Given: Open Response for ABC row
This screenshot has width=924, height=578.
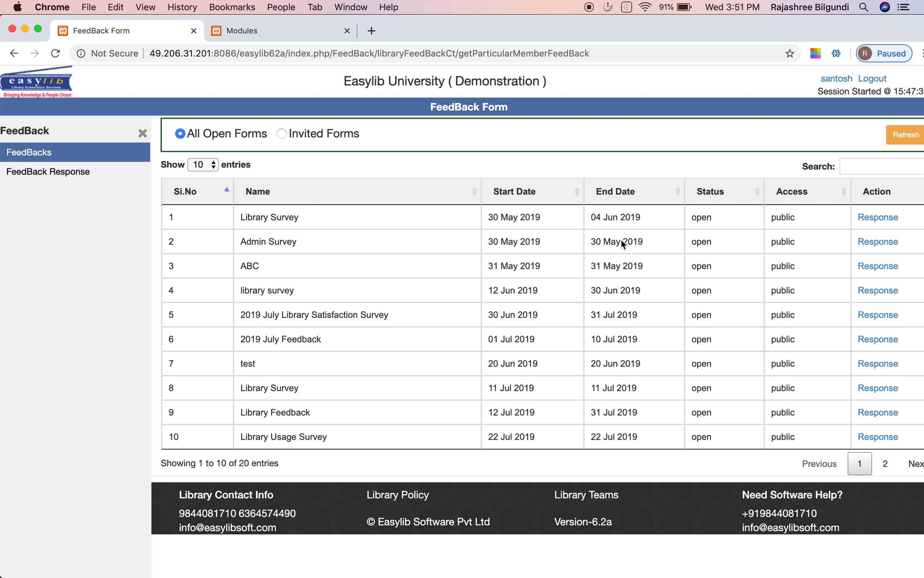Looking at the screenshot, I should tap(878, 266).
